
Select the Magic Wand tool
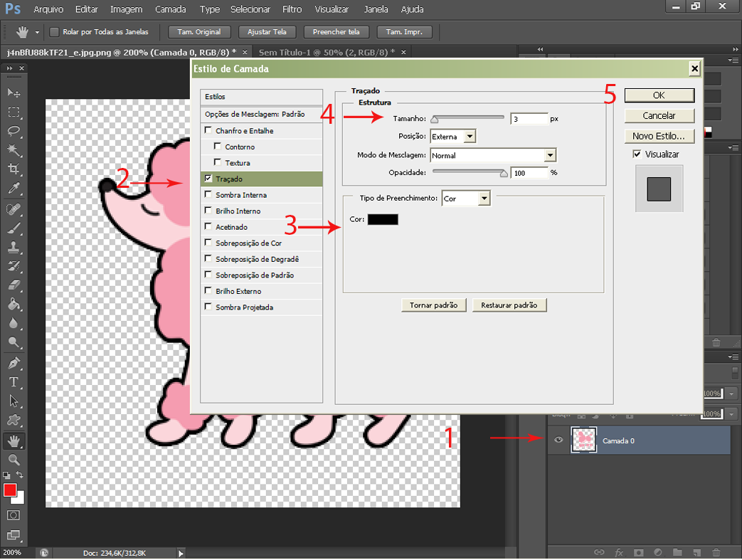pos(14,151)
